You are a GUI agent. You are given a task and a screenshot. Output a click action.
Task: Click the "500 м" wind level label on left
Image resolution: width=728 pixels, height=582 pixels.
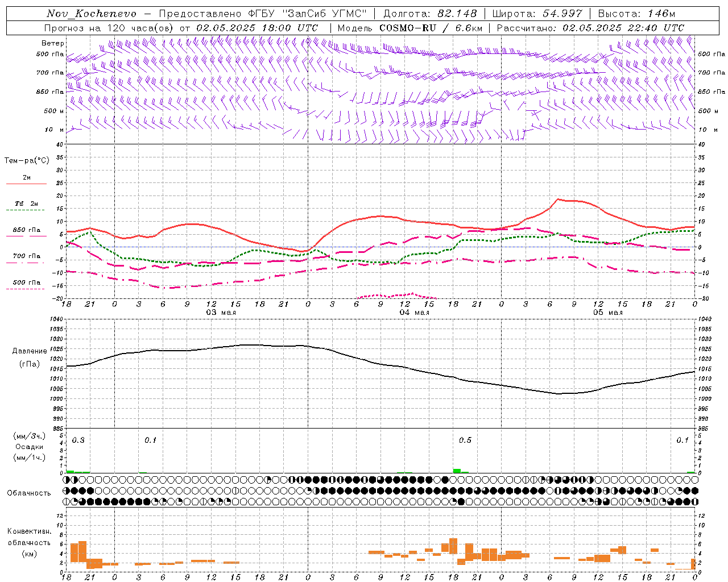click(x=54, y=111)
